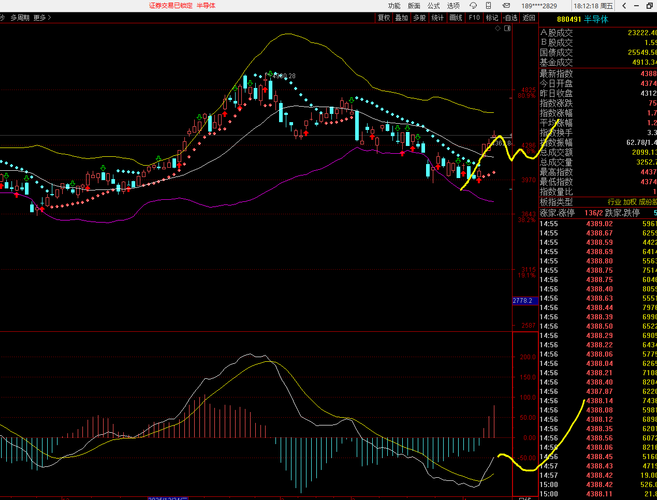This screenshot has height=500, width=657.
Task: Click tick price 4387.87
Action: (599, 391)
